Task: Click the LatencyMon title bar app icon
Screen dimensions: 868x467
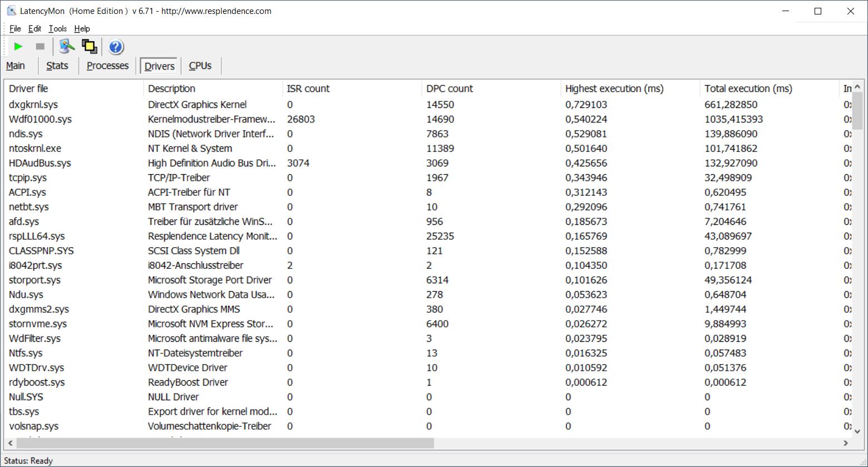Action: click(x=11, y=11)
